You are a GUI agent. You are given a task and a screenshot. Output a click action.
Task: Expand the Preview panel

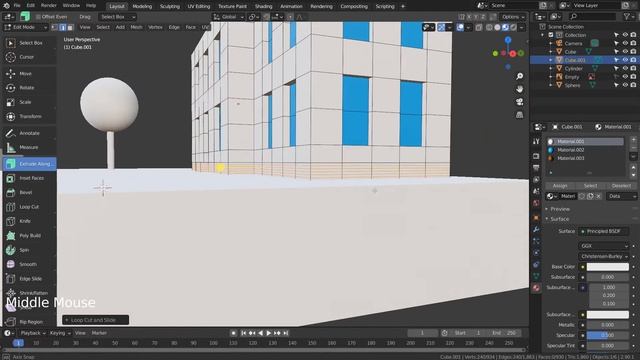[x=560, y=209]
